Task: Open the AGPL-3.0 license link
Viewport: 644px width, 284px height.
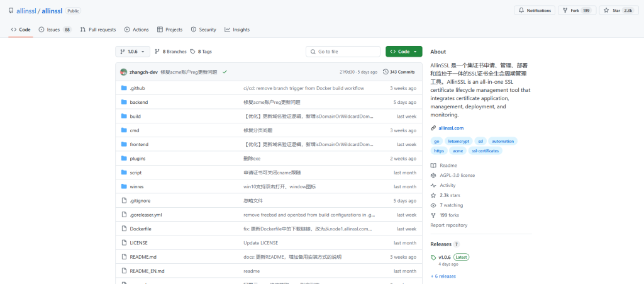Action: tap(457, 175)
